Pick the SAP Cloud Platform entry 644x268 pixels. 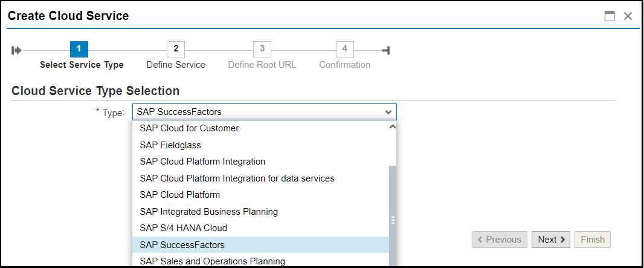pos(260,195)
